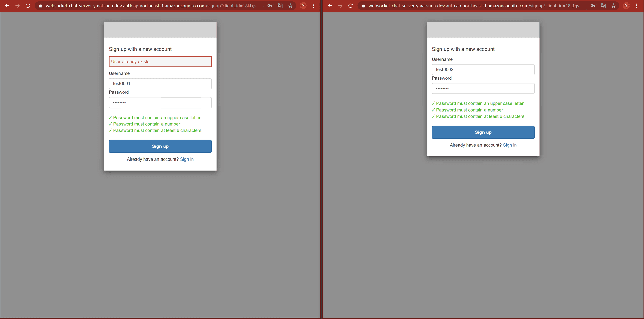
Task: Click Sign up button for test0002
Action: coord(483,132)
